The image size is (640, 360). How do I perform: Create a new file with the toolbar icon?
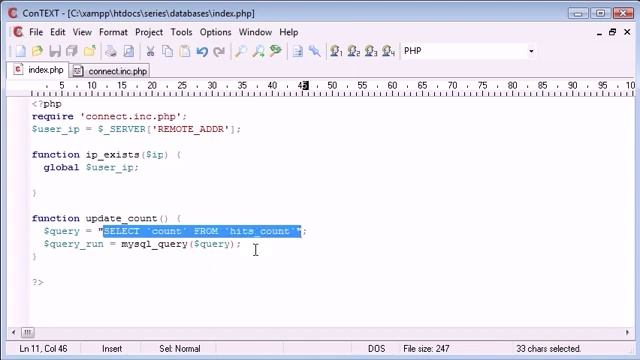coord(20,51)
